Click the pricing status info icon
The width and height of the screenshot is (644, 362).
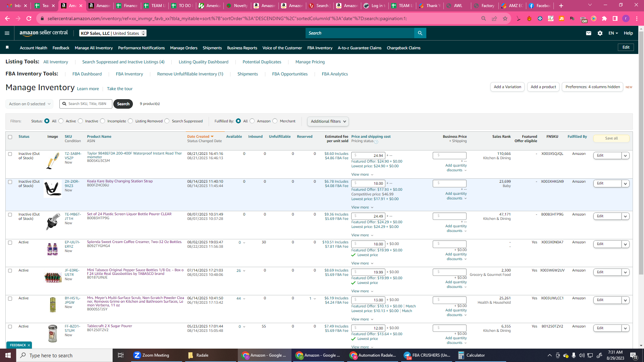[x=376, y=142]
